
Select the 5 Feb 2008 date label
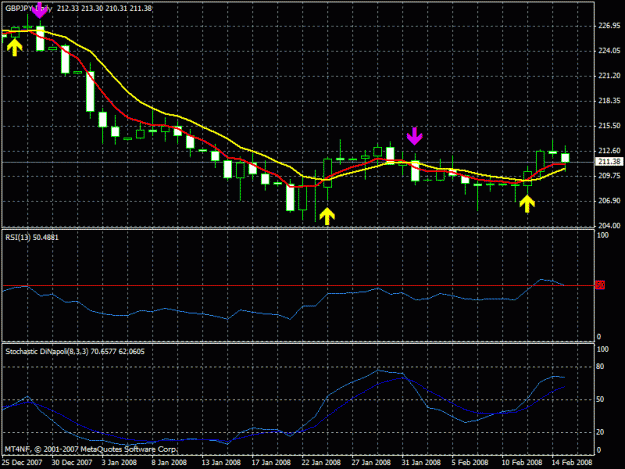click(470, 462)
